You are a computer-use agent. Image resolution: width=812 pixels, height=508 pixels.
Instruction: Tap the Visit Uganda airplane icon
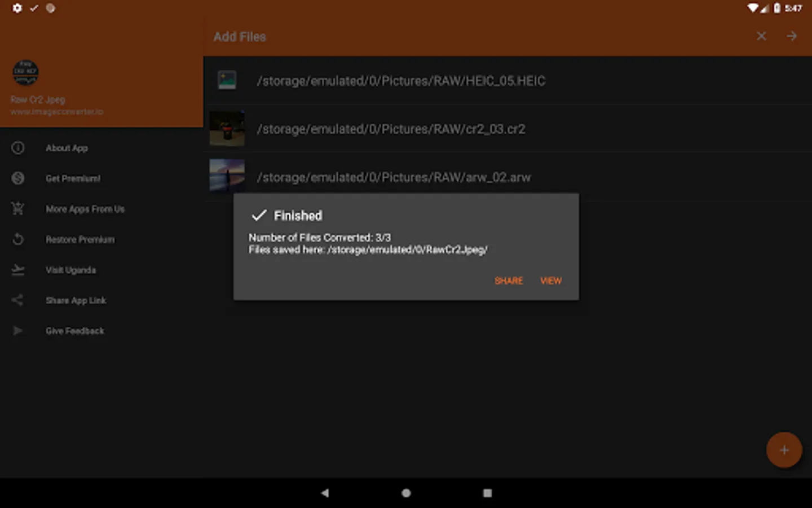coord(18,270)
